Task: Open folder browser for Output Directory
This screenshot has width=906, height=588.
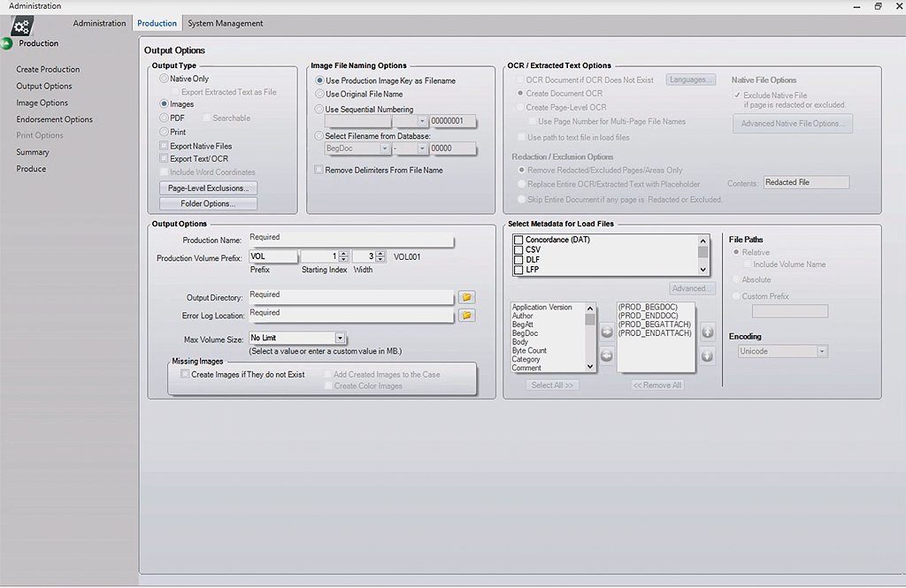Action: coord(467,297)
